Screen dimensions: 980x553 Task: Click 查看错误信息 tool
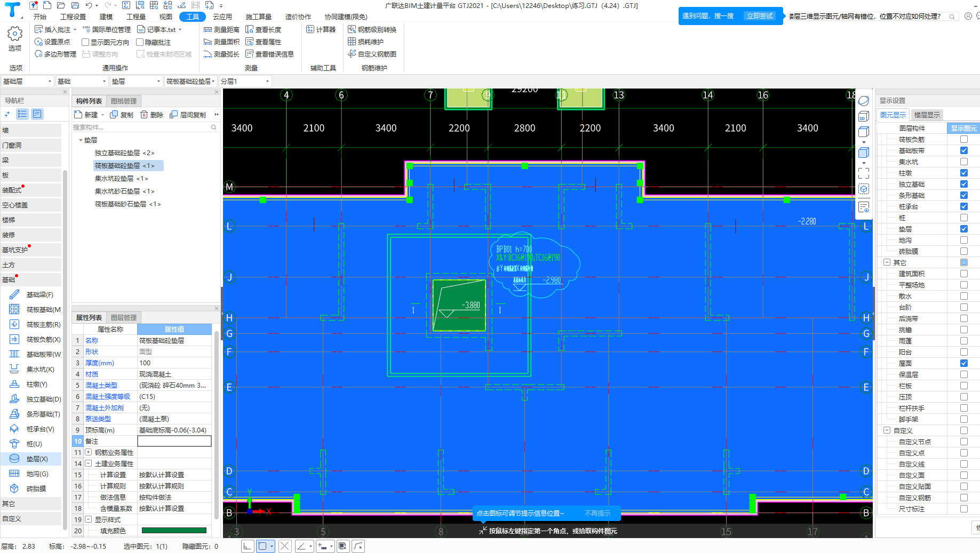(270, 54)
